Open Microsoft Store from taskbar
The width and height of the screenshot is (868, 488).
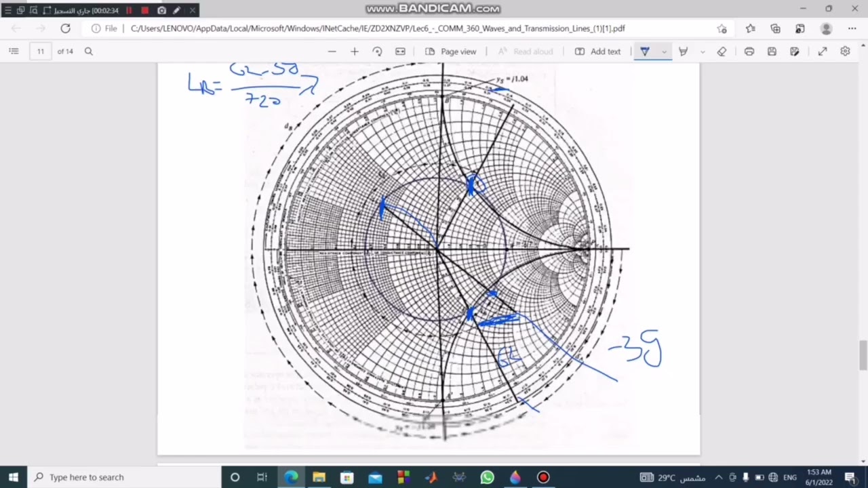pos(347,477)
